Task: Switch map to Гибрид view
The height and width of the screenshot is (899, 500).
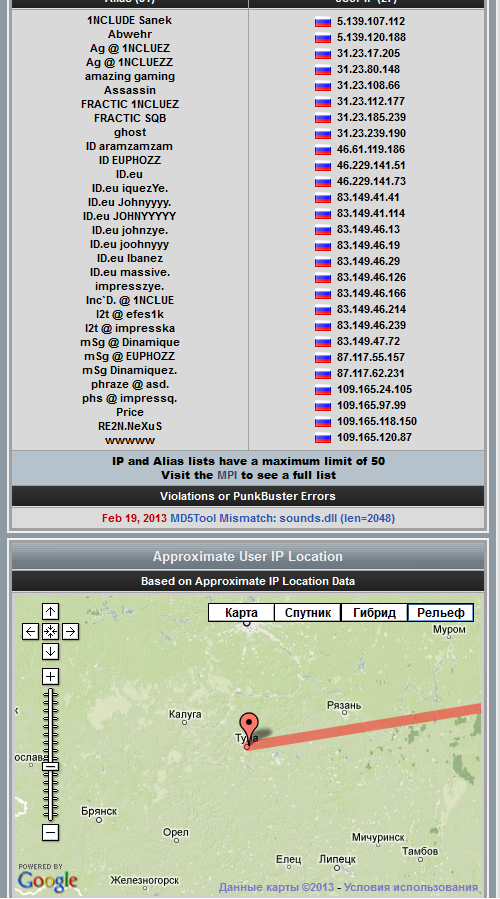Action: tap(374, 612)
